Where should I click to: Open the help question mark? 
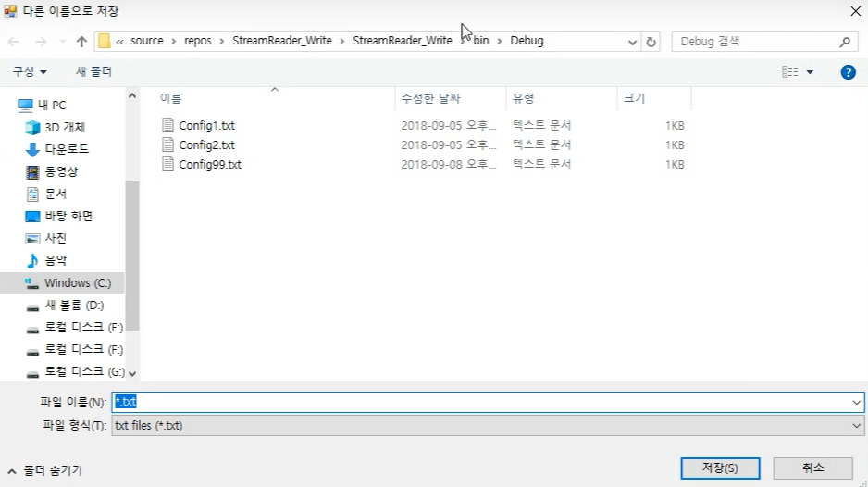(x=848, y=72)
